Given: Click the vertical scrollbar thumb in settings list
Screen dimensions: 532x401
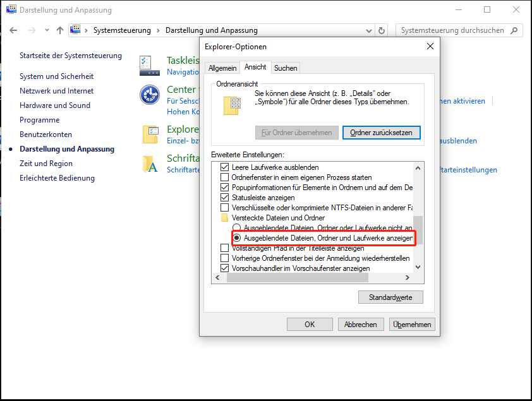Looking at the screenshot, I should 418,230.
